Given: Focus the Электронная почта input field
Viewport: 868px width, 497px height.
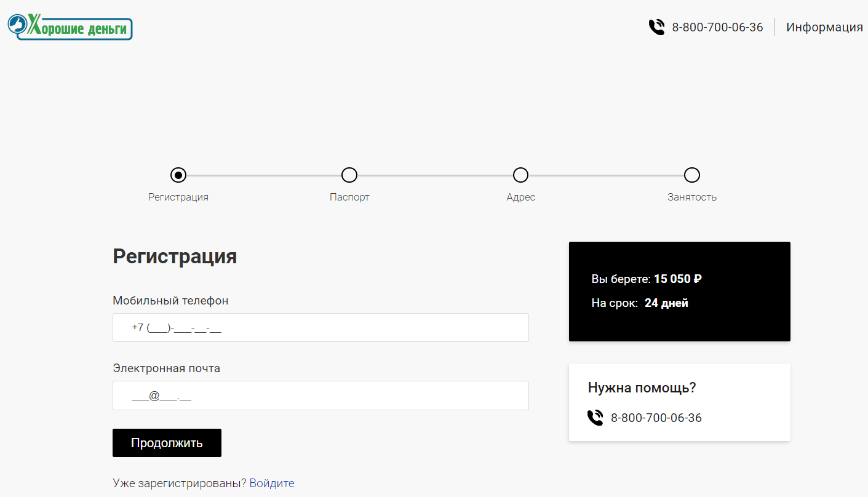Looking at the screenshot, I should point(321,396).
